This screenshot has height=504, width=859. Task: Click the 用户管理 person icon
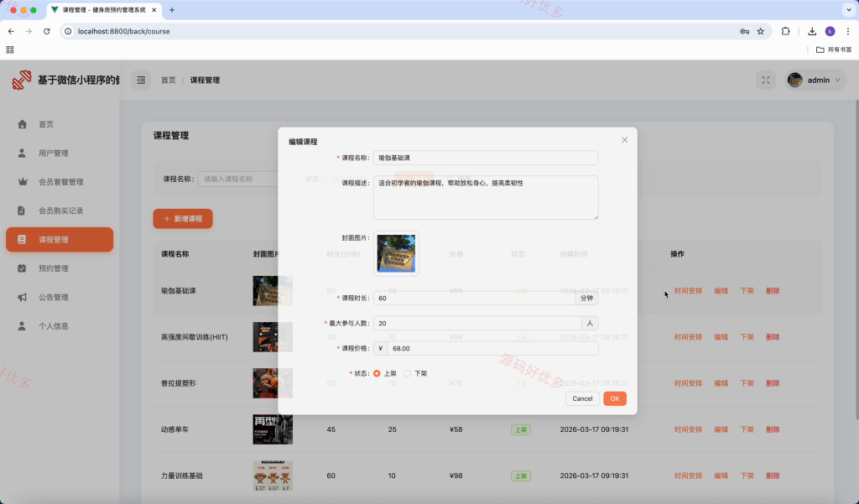(22, 153)
